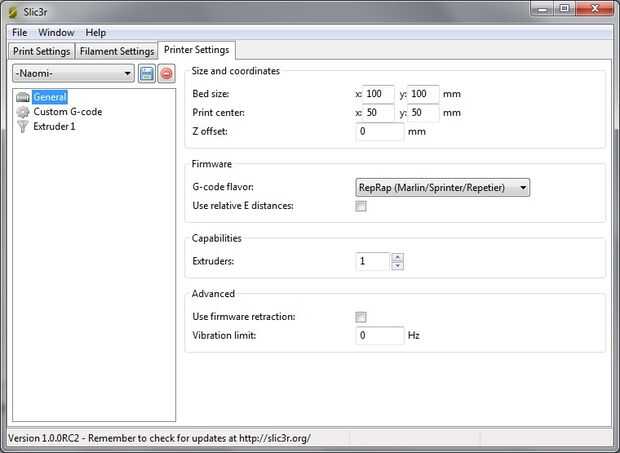Select General in the settings tree
Image resolution: width=620 pixels, height=453 pixels.
(x=50, y=97)
